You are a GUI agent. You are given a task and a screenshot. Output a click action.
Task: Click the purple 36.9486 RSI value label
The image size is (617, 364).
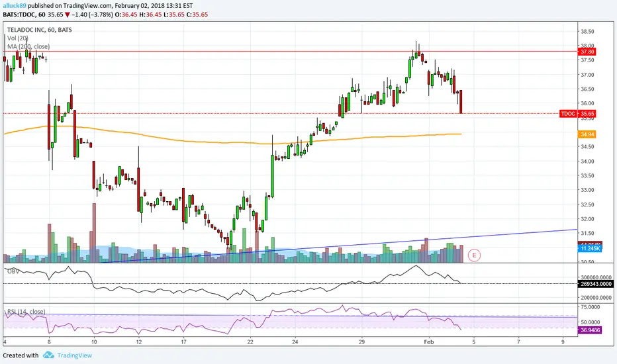[x=590, y=330]
